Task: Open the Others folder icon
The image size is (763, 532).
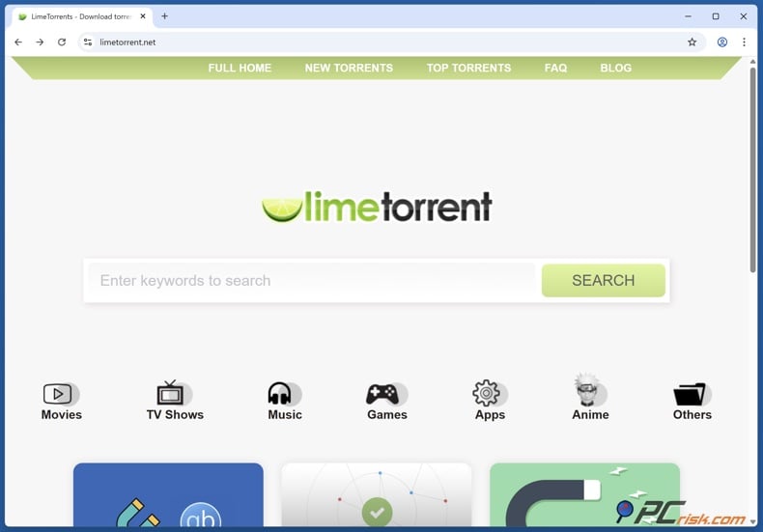Action: (x=692, y=394)
